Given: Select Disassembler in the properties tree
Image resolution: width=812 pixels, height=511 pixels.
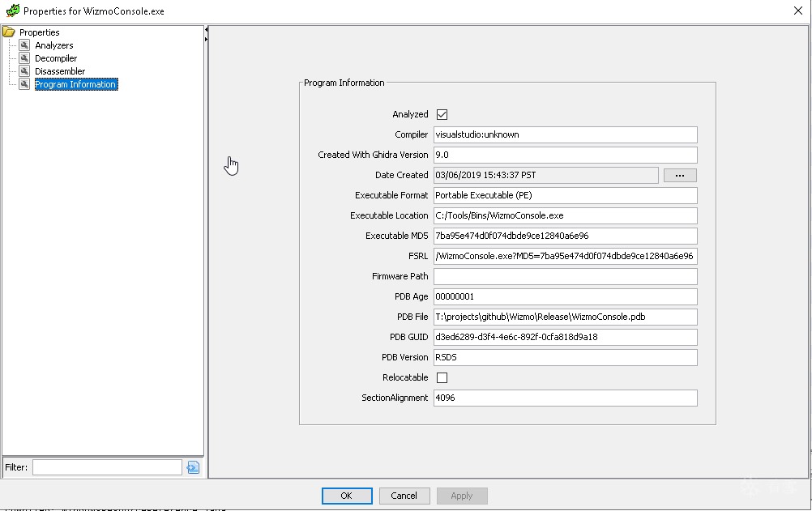Looking at the screenshot, I should pyautogui.click(x=60, y=71).
